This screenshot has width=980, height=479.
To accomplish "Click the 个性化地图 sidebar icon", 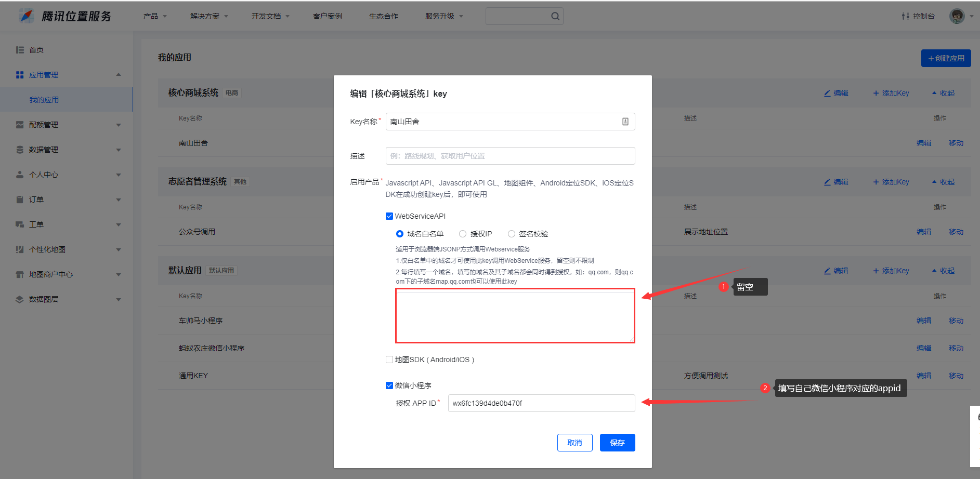I will [20, 249].
